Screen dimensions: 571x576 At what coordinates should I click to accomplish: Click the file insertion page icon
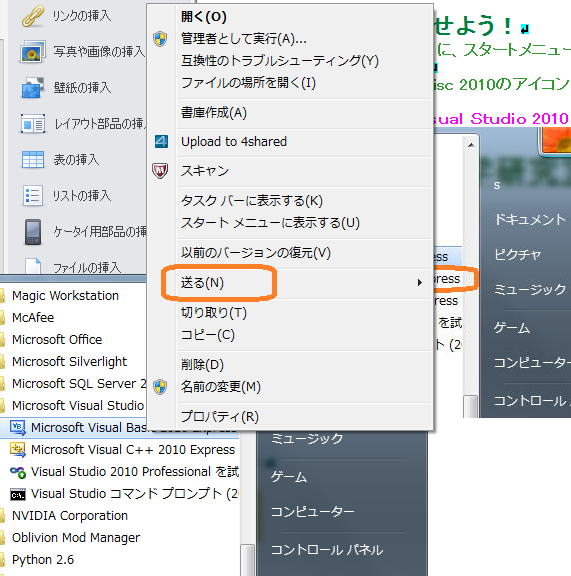point(33,266)
